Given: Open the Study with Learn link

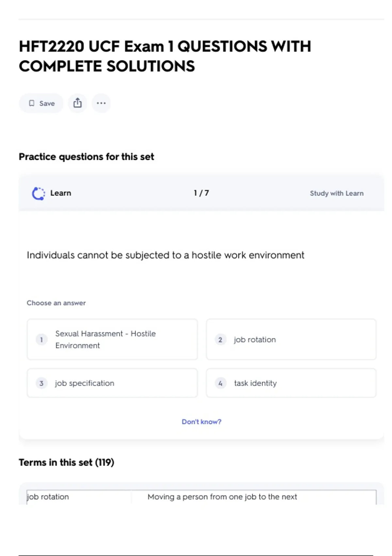Looking at the screenshot, I should [336, 193].
